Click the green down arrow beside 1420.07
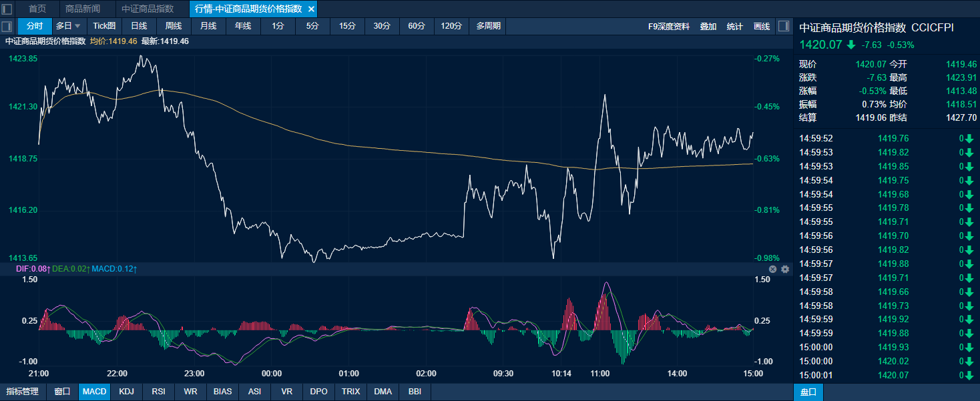Image resolution: width=980 pixels, height=401 pixels. point(850,45)
